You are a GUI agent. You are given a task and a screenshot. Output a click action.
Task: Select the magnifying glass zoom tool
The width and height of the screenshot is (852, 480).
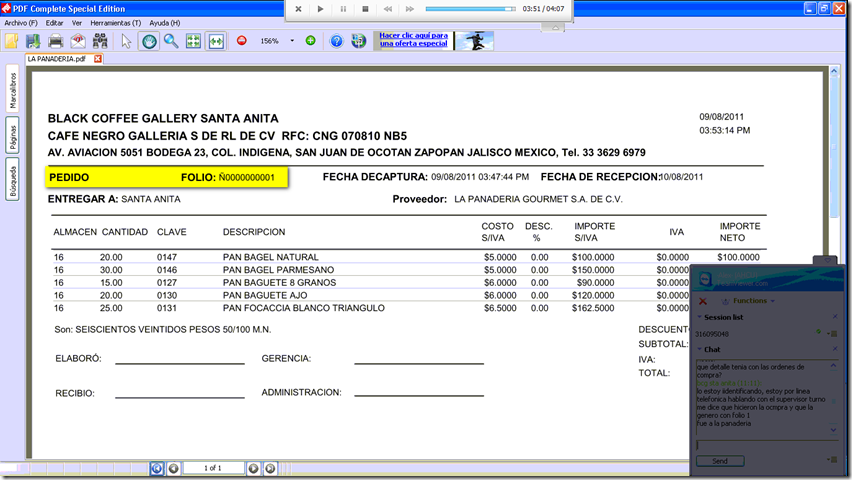click(x=171, y=41)
